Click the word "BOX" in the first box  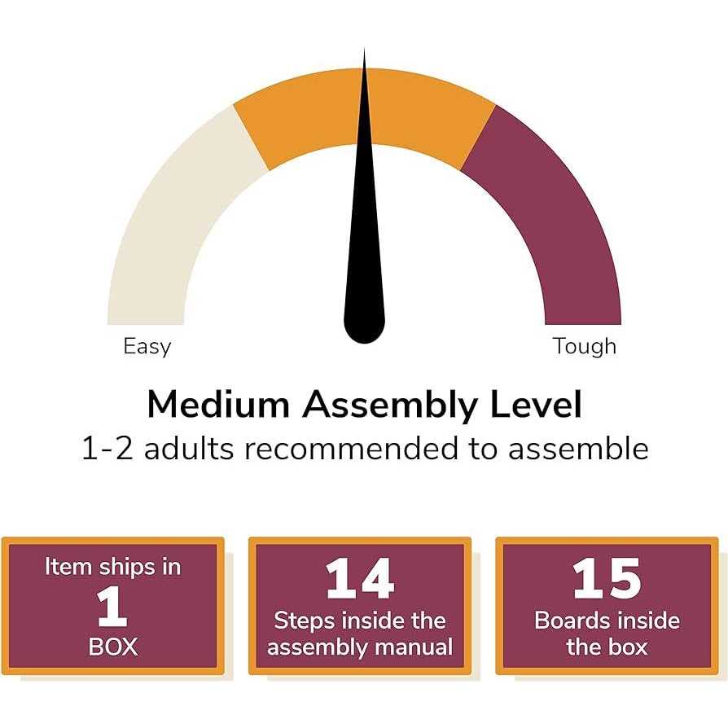pyautogui.click(x=112, y=647)
